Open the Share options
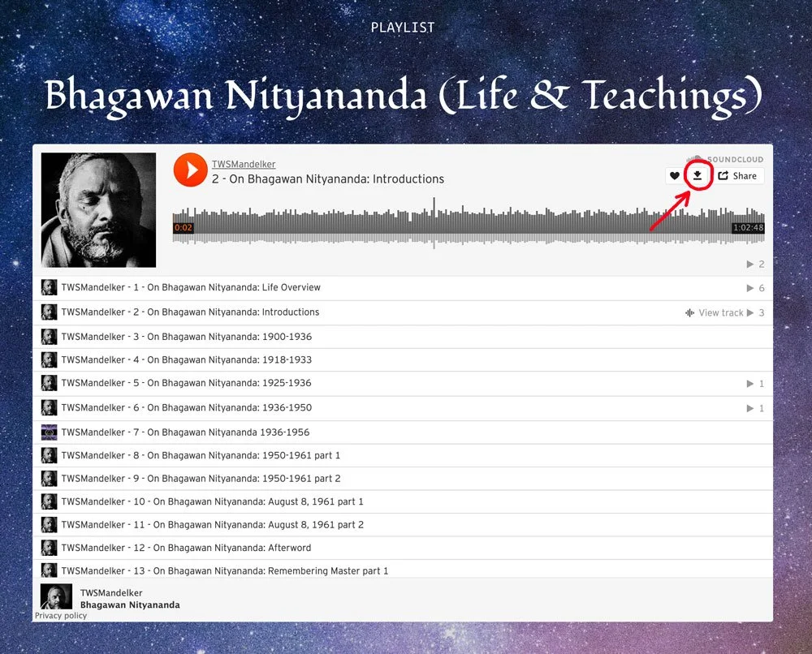Screen dimensions: 812x654 tap(737, 176)
